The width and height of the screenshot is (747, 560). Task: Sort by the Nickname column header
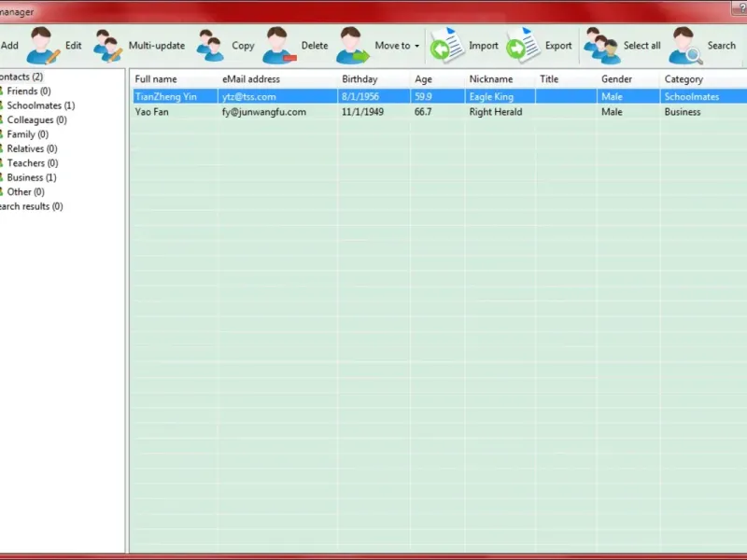pos(491,79)
